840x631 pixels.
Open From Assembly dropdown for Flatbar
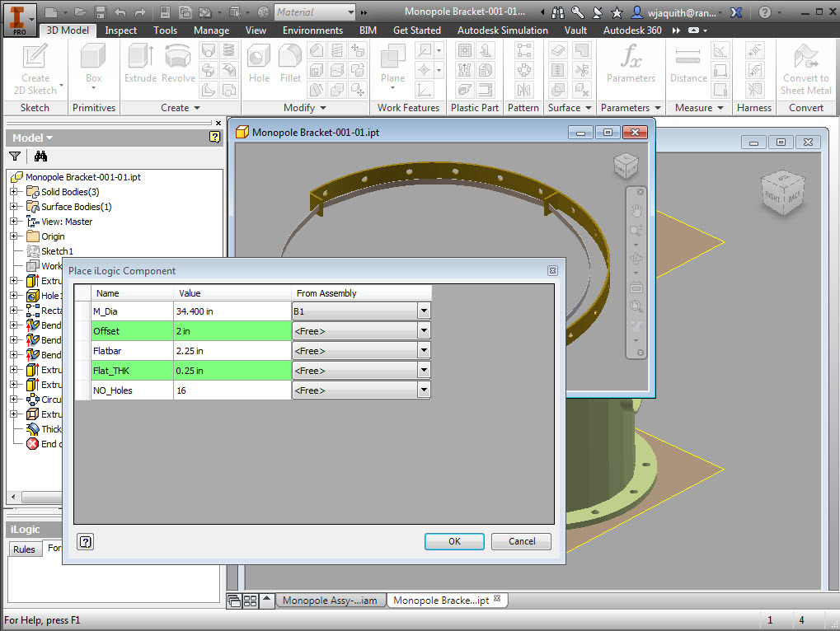[424, 350]
